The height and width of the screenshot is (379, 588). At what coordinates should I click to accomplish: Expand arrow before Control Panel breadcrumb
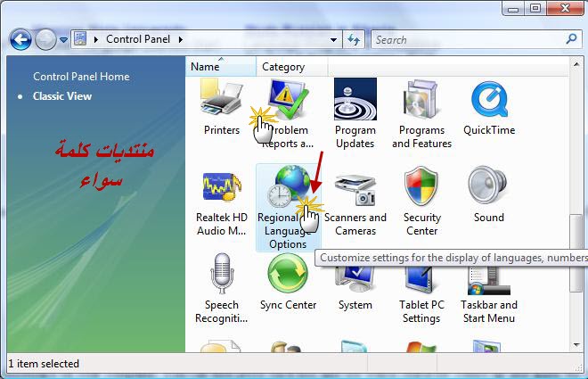pyautogui.click(x=96, y=39)
